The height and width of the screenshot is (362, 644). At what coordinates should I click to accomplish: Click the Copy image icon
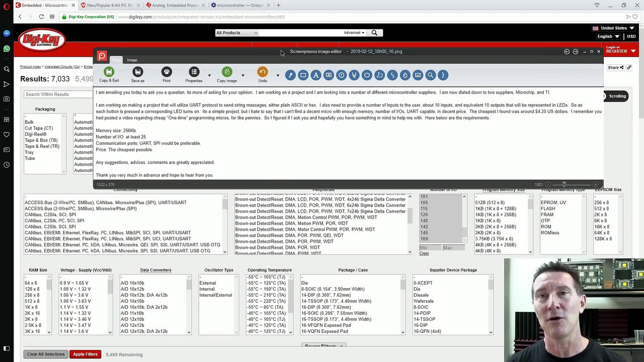[x=227, y=72]
